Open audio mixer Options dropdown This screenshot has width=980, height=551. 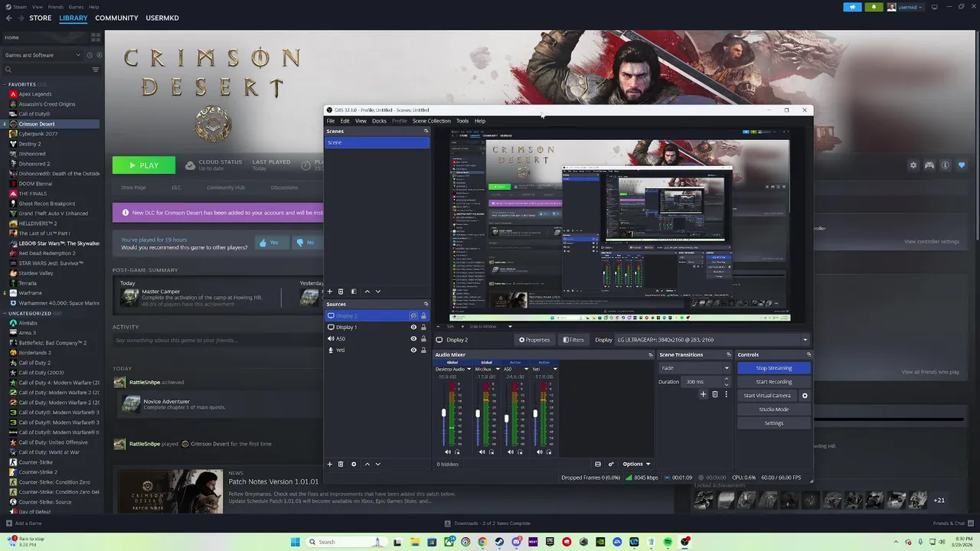pyautogui.click(x=636, y=464)
